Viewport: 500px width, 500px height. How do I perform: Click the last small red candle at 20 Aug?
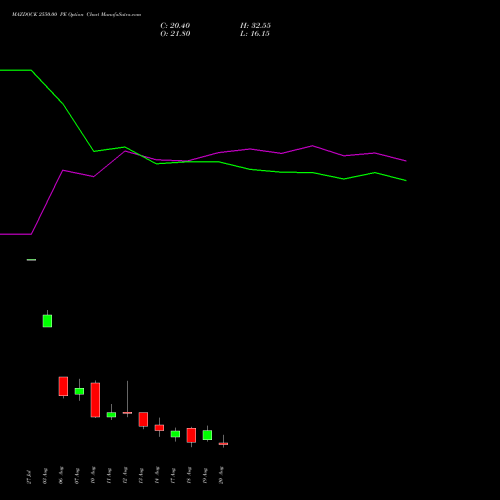(223, 443)
